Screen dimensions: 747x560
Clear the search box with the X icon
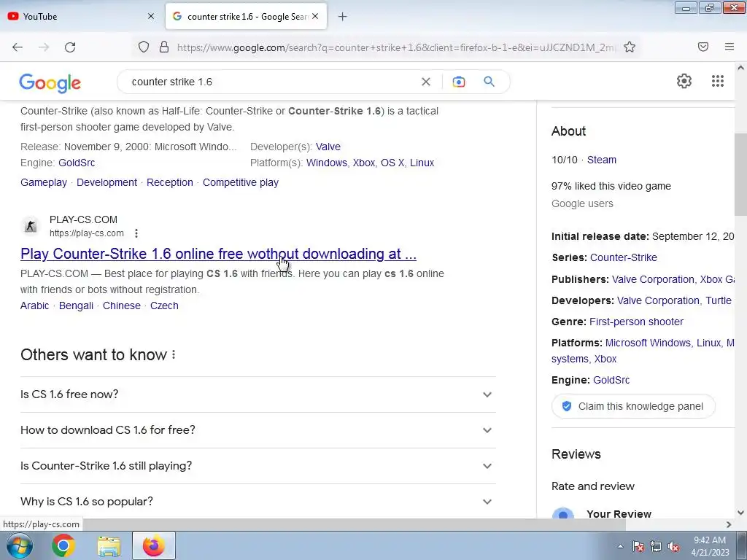point(426,82)
